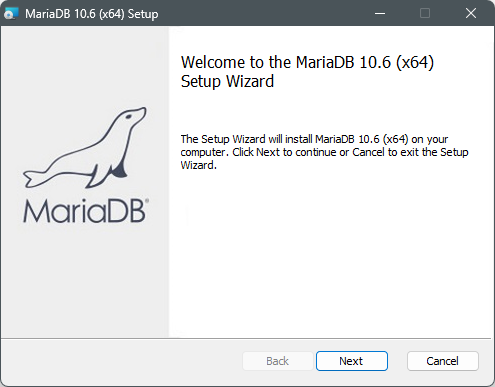Screen dimensions: 495x387
Task: Click the MariaDB wordmark under the seal
Action: [x=86, y=211]
